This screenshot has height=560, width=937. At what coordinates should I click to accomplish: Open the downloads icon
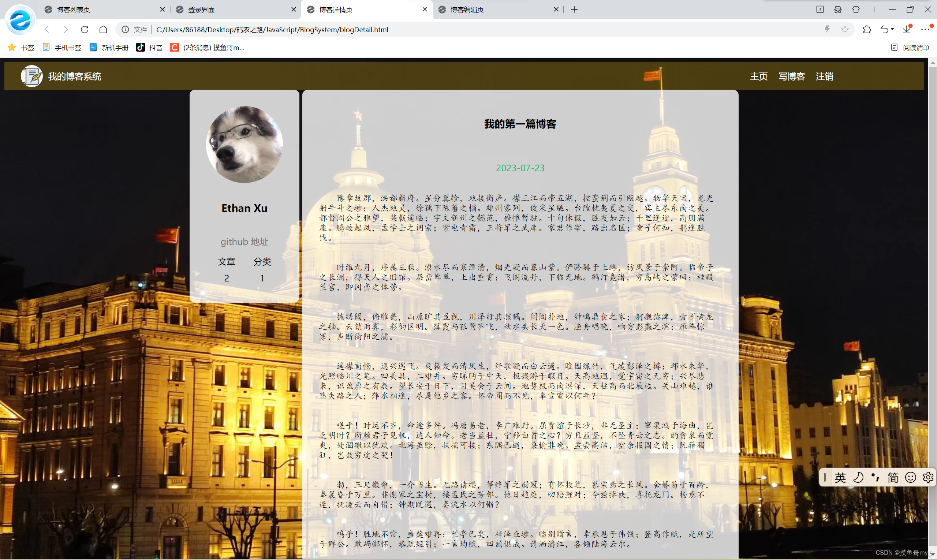click(x=907, y=29)
